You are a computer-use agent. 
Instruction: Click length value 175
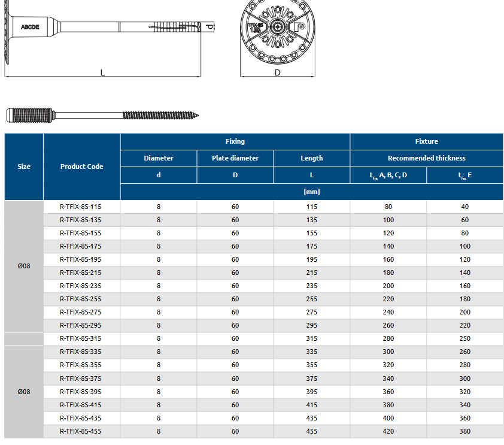pyautogui.click(x=311, y=246)
